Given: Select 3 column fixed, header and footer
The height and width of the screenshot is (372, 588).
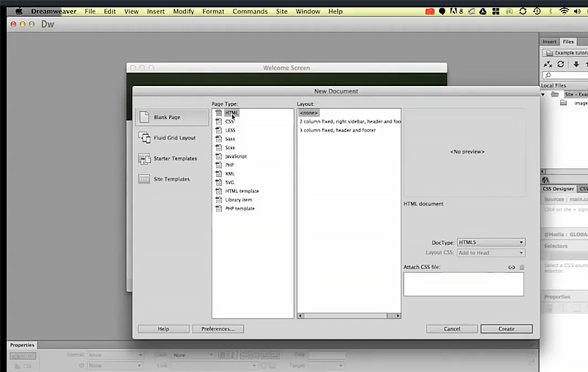Looking at the screenshot, I should click(x=337, y=130).
